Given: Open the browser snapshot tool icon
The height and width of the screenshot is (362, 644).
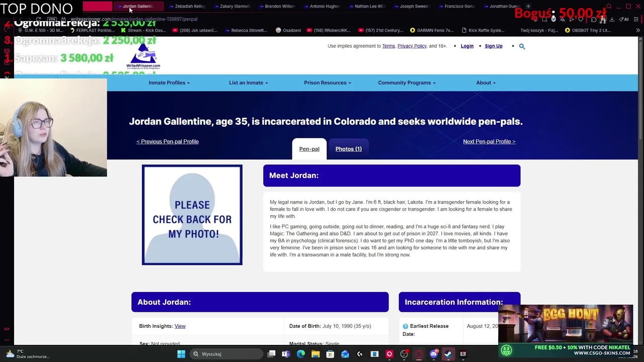Looking at the screenshot, I should point(544,19).
